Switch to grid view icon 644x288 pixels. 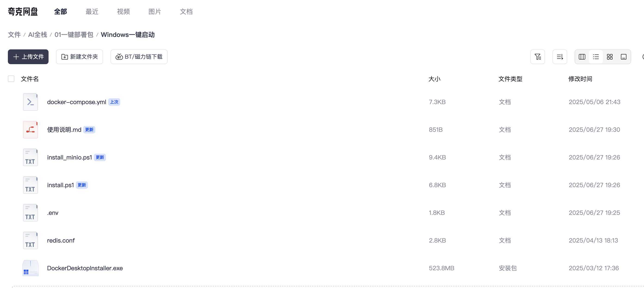(x=610, y=57)
